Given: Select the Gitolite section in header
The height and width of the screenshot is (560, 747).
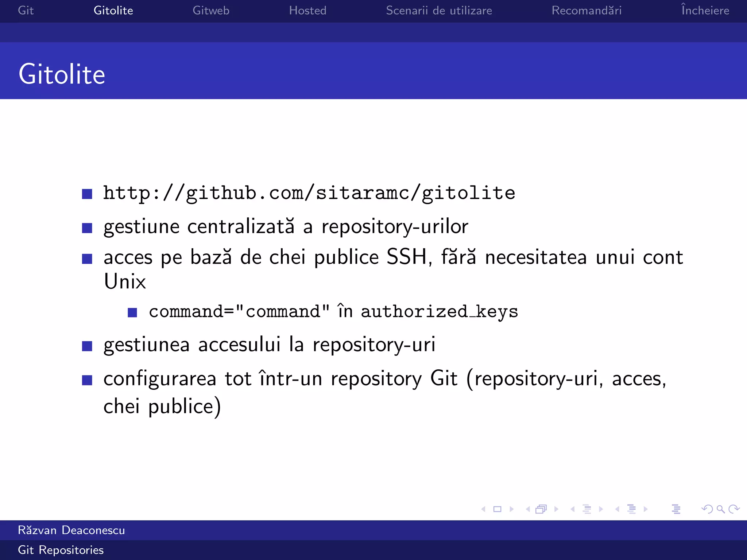Looking at the screenshot, I should 113,11.
